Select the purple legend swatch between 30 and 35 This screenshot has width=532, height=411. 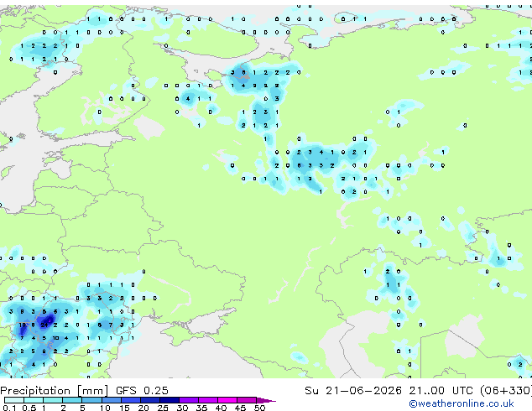[188, 400]
